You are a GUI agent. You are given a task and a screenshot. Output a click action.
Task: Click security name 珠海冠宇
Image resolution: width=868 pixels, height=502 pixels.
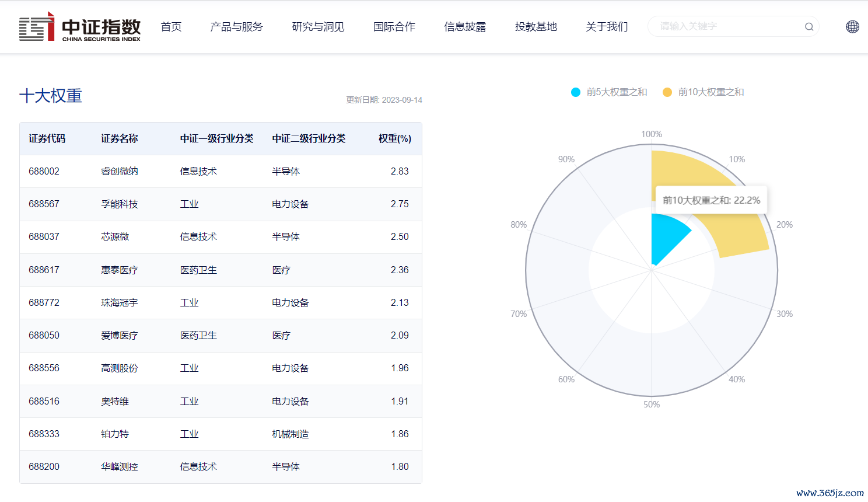pyautogui.click(x=120, y=303)
